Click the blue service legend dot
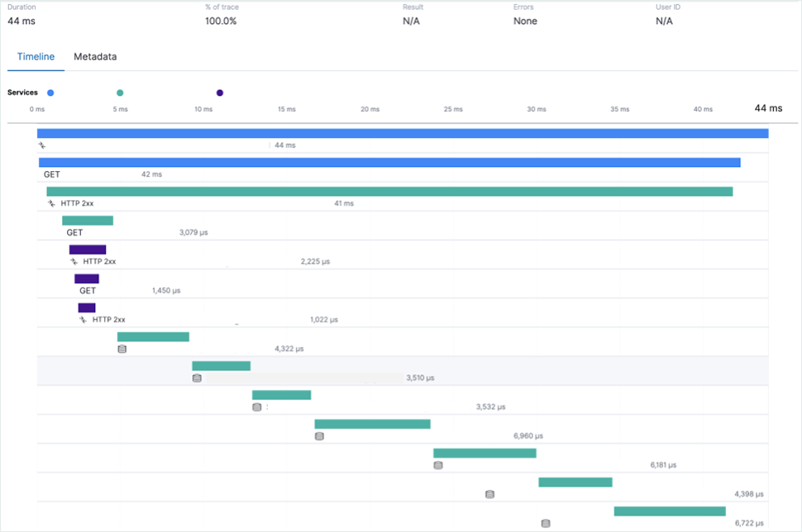 [50, 93]
